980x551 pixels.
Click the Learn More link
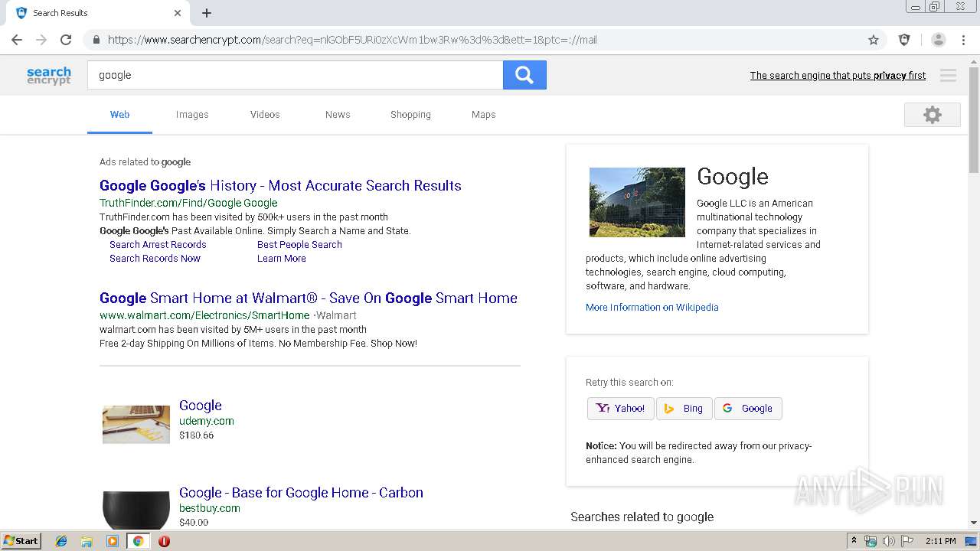(x=282, y=259)
